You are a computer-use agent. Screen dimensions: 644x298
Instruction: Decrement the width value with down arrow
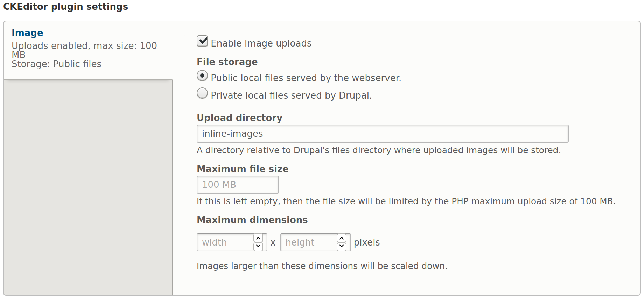pyautogui.click(x=258, y=246)
